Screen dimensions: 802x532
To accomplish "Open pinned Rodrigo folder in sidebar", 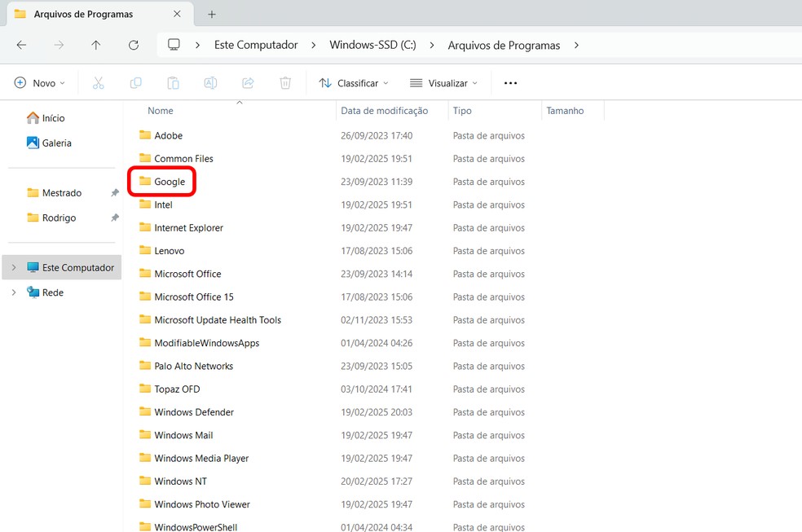I will [51, 218].
